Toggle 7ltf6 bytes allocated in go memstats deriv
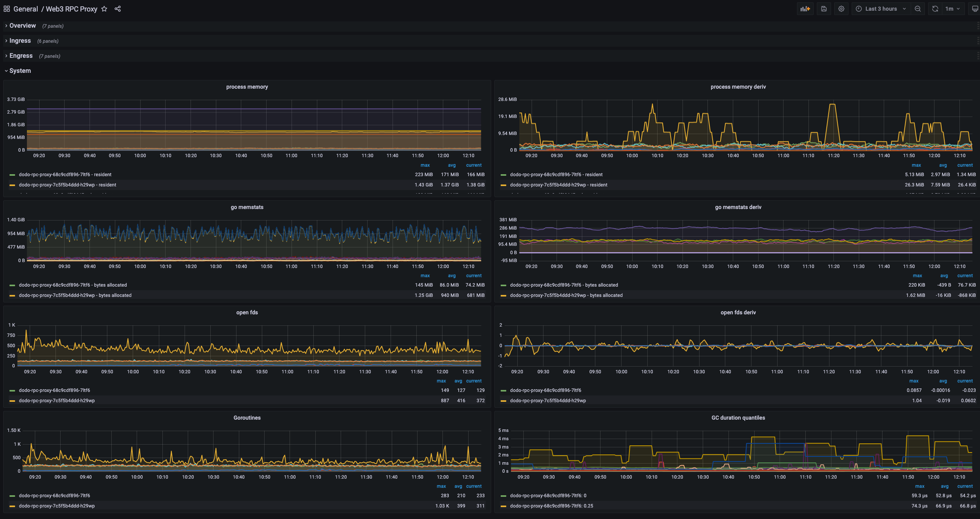Screen dimensions: 980x519 click(564, 285)
